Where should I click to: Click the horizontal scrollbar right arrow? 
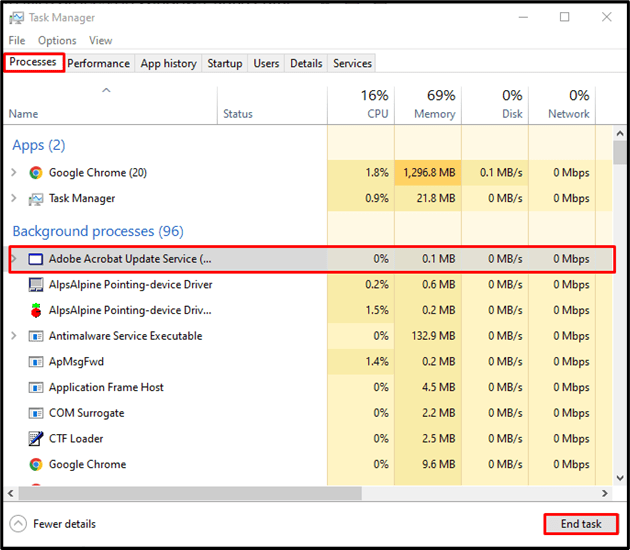coord(605,493)
